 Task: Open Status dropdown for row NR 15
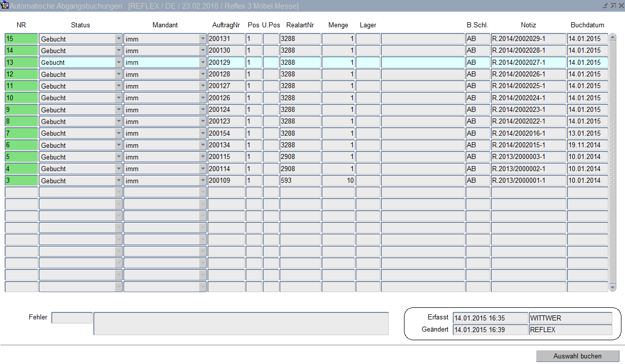pyautogui.click(x=119, y=39)
